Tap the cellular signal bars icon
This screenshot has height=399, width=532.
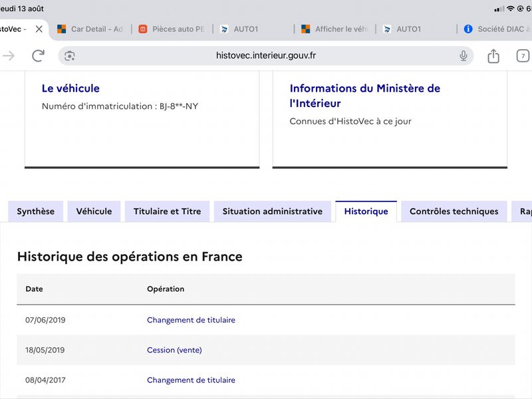[499, 9]
